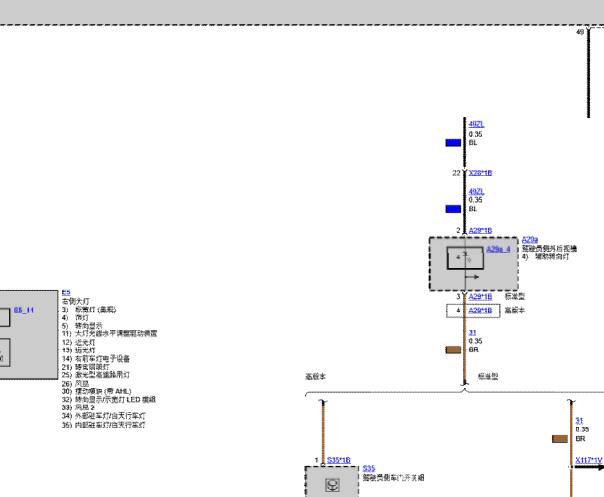Click the small arrow symbol inside the A29a box
The height and width of the screenshot is (497, 604).
coord(472,277)
